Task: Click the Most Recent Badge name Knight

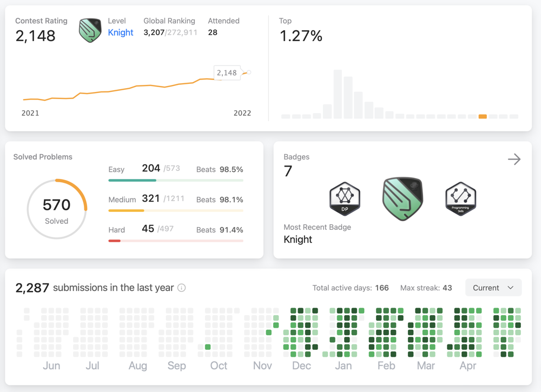Action: [298, 240]
